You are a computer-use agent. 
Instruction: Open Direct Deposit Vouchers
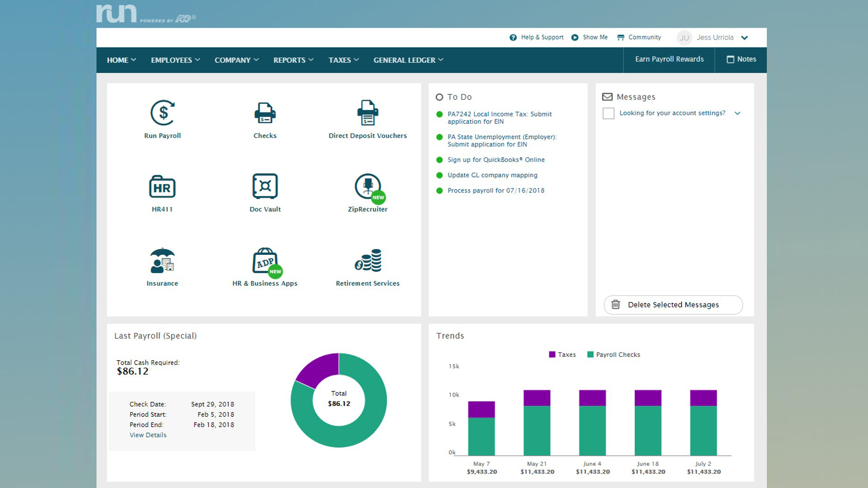tap(368, 118)
